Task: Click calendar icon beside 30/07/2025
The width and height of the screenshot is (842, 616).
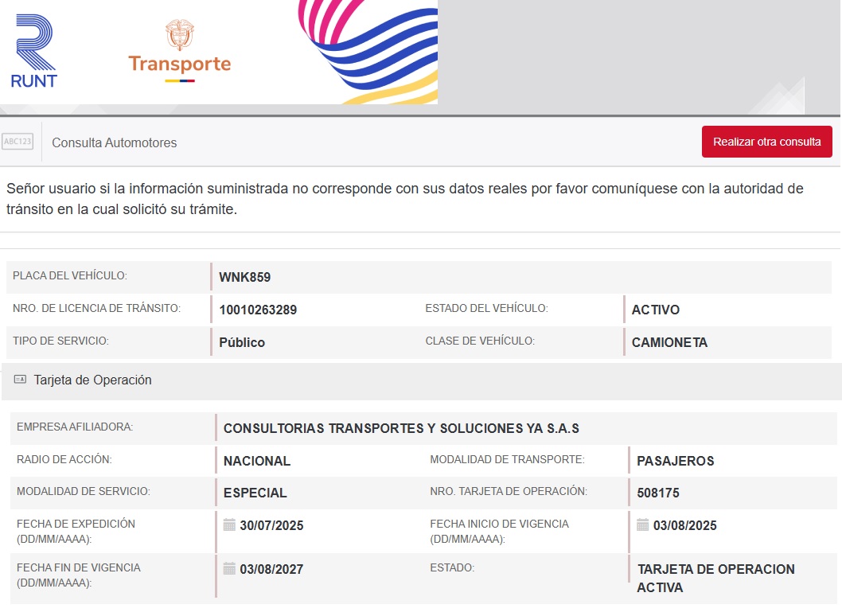Action: 229,525
